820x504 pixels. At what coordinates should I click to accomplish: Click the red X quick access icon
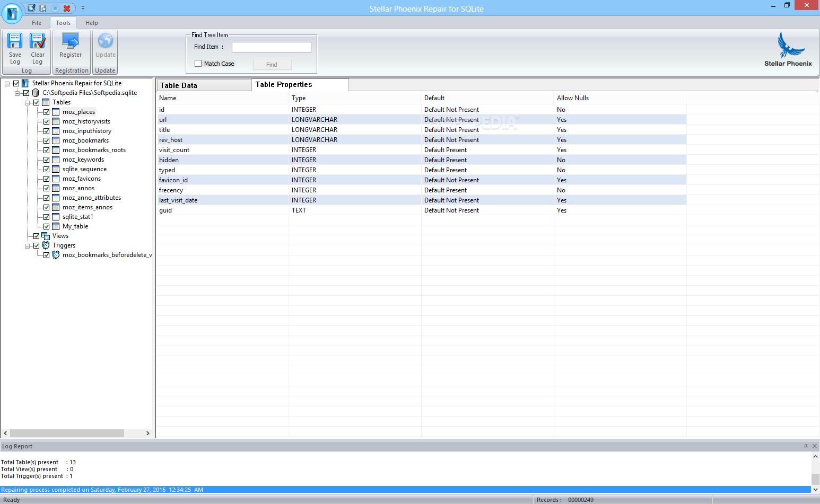[67, 8]
